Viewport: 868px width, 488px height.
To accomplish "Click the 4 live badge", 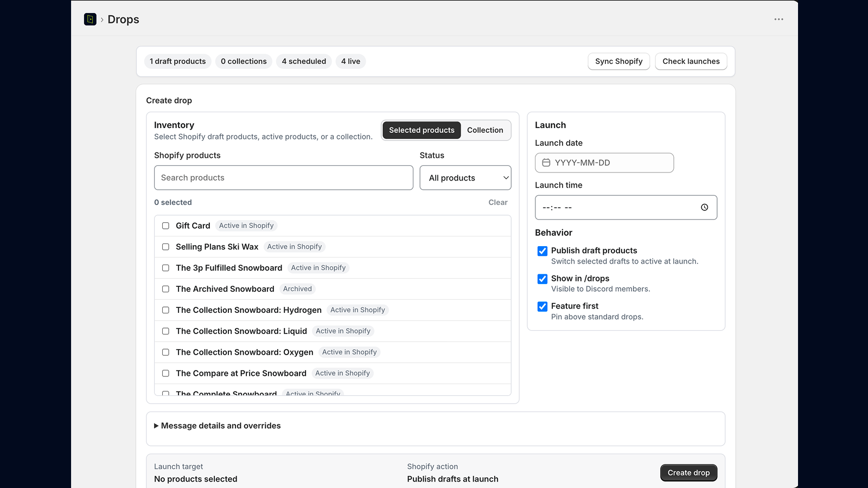I will click(350, 61).
